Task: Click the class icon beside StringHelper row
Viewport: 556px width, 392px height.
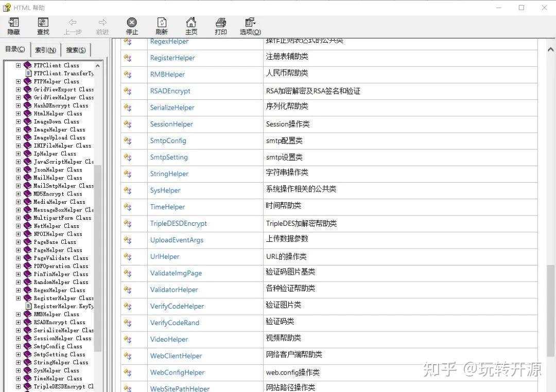Action: pyautogui.click(x=128, y=174)
